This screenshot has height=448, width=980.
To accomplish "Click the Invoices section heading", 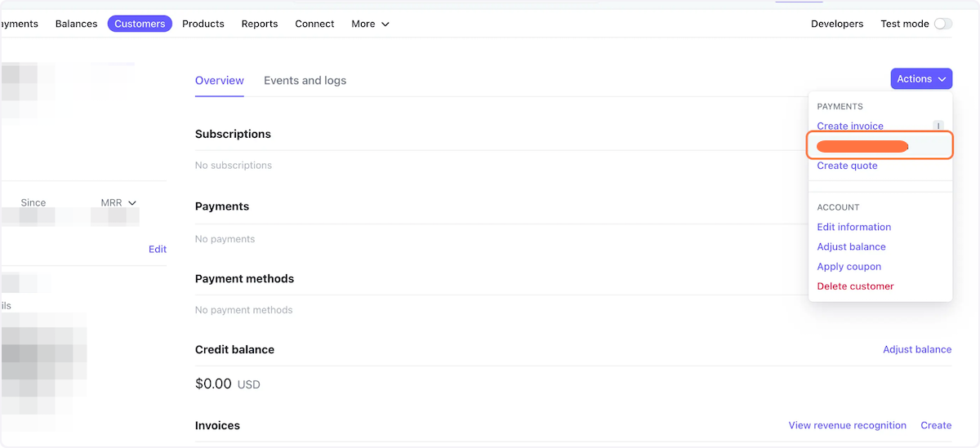I will coord(217,425).
